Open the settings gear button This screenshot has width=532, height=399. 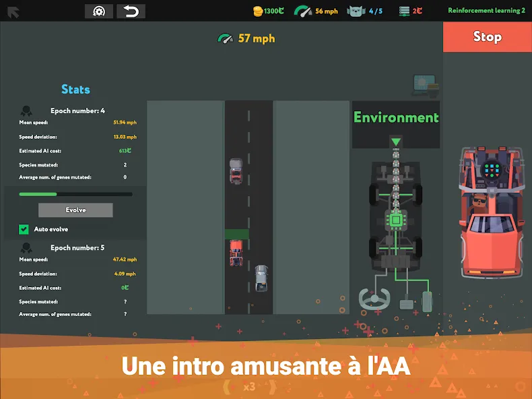[99, 11]
